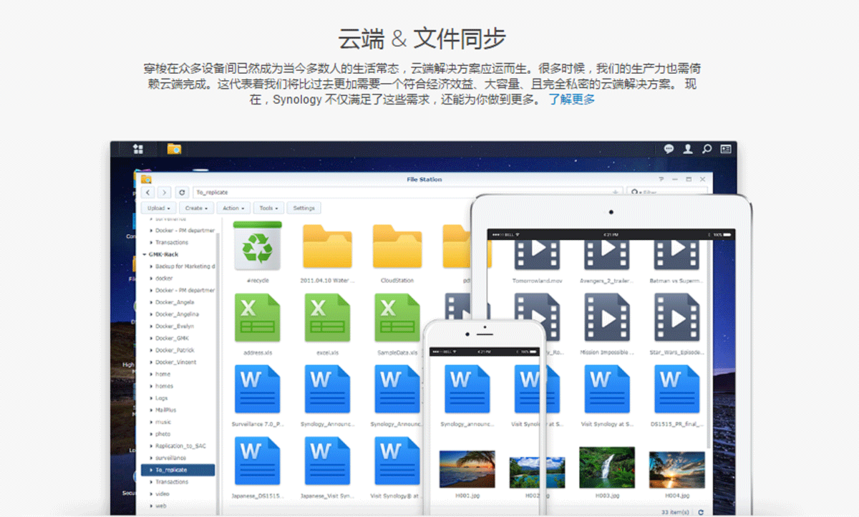Select the SampleData.xls spreadsheet file
859x517 pixels.
[x=398, y=318]
